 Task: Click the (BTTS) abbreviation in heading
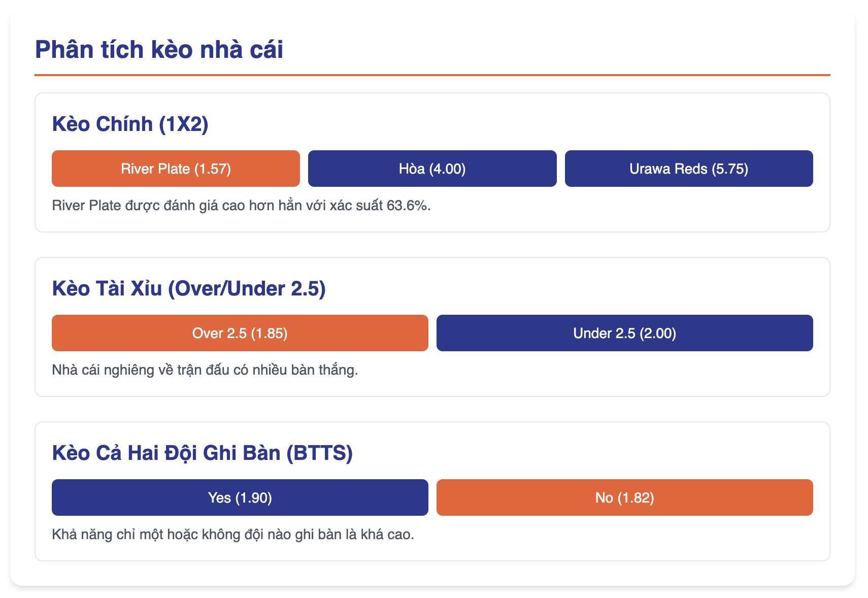(x=319, y=453)
